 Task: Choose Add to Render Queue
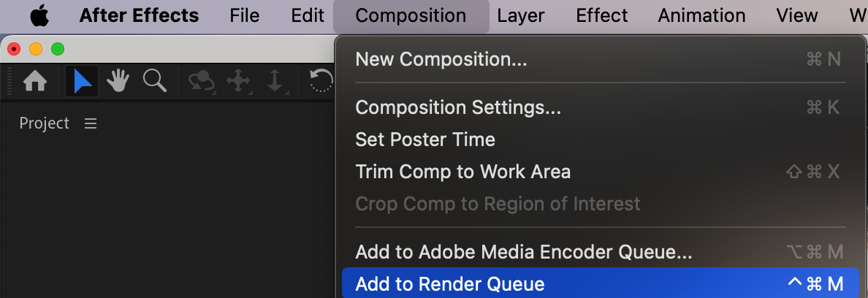[450, 284]
